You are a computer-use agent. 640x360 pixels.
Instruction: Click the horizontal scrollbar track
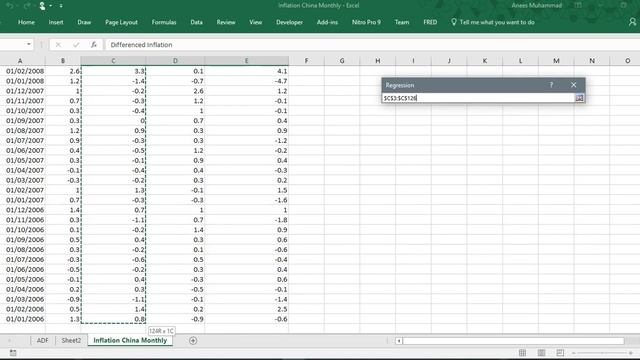(x=513, y=341)
